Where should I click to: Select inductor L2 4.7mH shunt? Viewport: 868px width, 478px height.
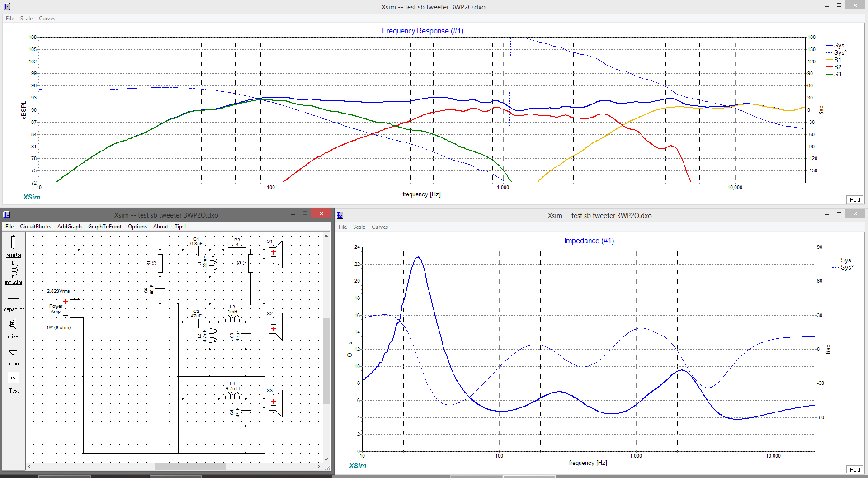(x=212, y=336)
